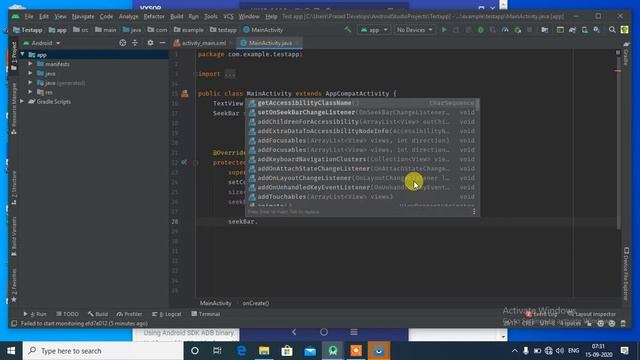
Task: Click the Make Project hammer icon
Action: tap(348, 29)
